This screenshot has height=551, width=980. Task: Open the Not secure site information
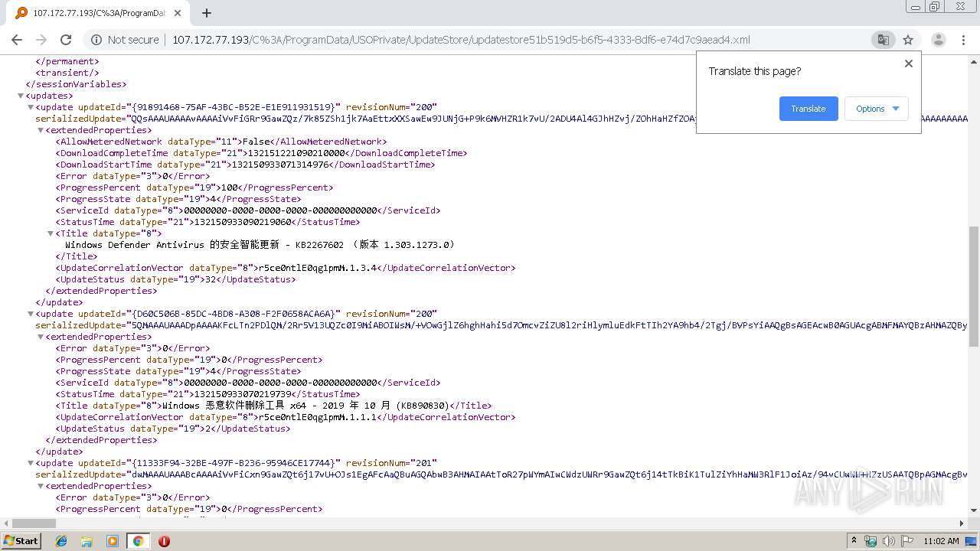[125, 40]
